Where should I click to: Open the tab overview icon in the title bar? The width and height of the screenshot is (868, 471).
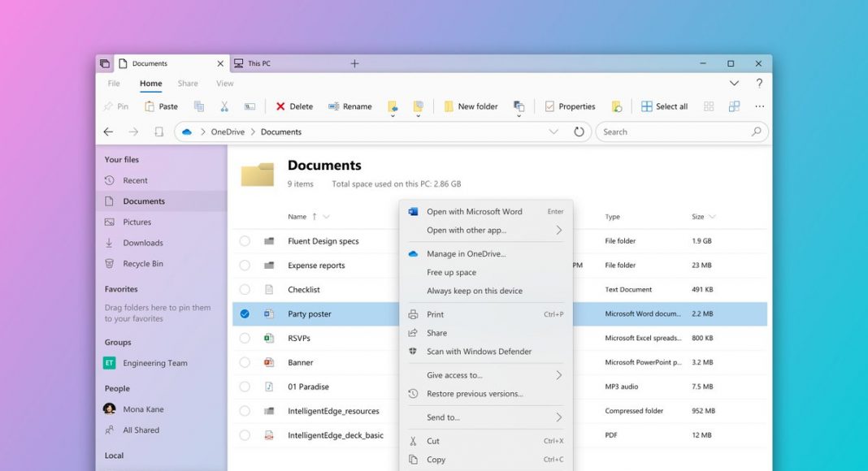tap(105, 63)
